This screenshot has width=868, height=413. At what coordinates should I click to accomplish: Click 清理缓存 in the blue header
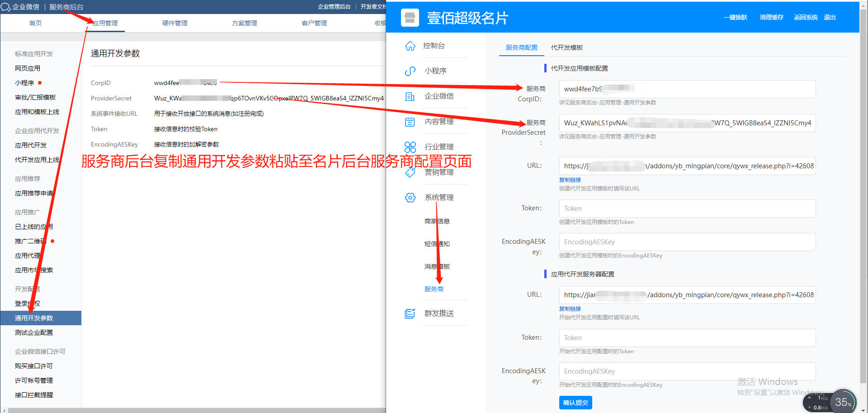(x=772, y=17)
